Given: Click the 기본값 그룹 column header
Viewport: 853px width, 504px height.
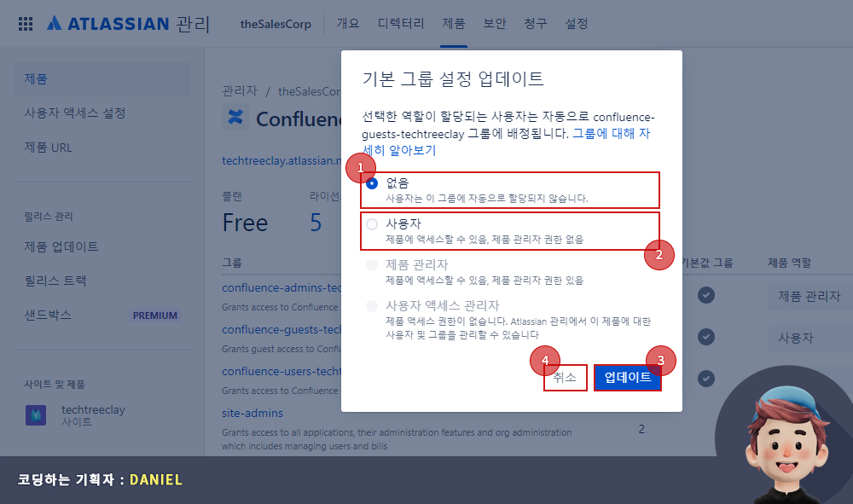Looking at the screenshot, I should point(707,264).
